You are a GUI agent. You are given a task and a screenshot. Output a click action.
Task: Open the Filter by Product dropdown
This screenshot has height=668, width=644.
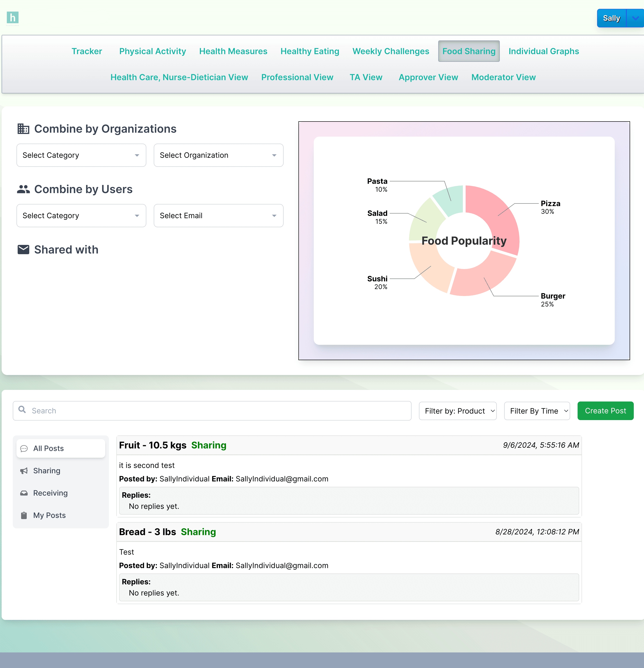pos(458,411)
